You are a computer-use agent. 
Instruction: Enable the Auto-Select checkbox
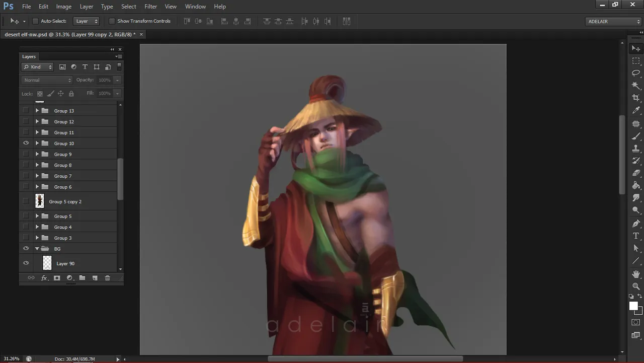[x=35, y=21]
